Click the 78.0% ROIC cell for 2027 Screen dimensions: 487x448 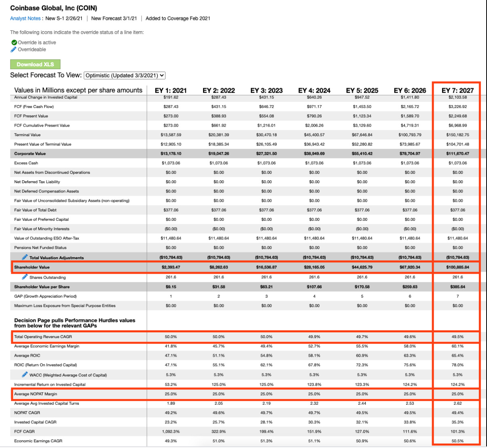click(457, 365)
